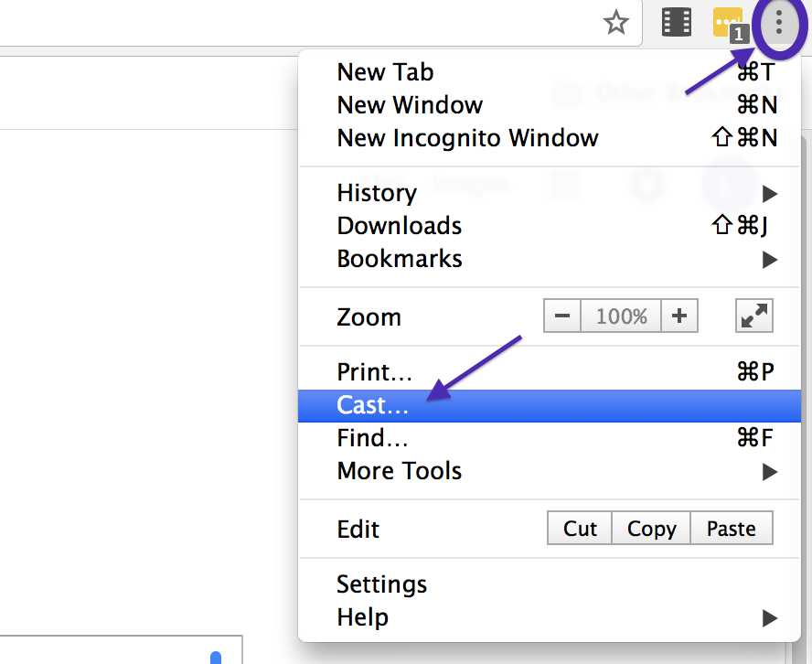
Task: Click the Cut button
Action: pyautogui.click(x=580, y=529)
